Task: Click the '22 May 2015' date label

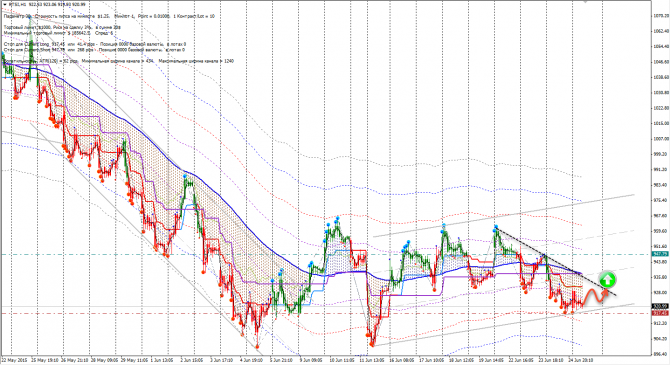Action: point(14,360)
